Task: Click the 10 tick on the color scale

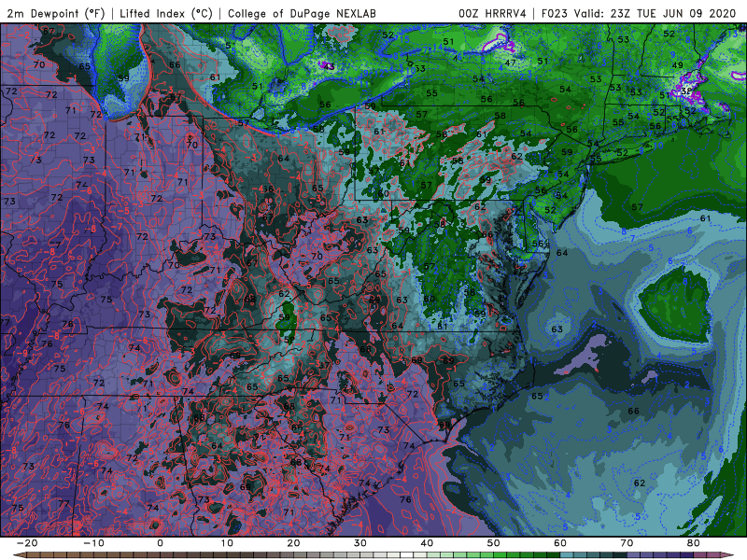Action: point(227,543)
